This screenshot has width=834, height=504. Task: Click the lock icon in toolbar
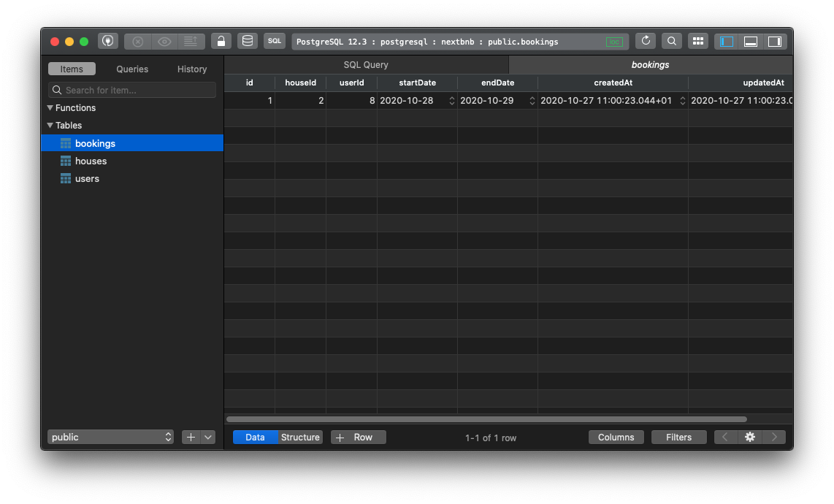(221, 41)
